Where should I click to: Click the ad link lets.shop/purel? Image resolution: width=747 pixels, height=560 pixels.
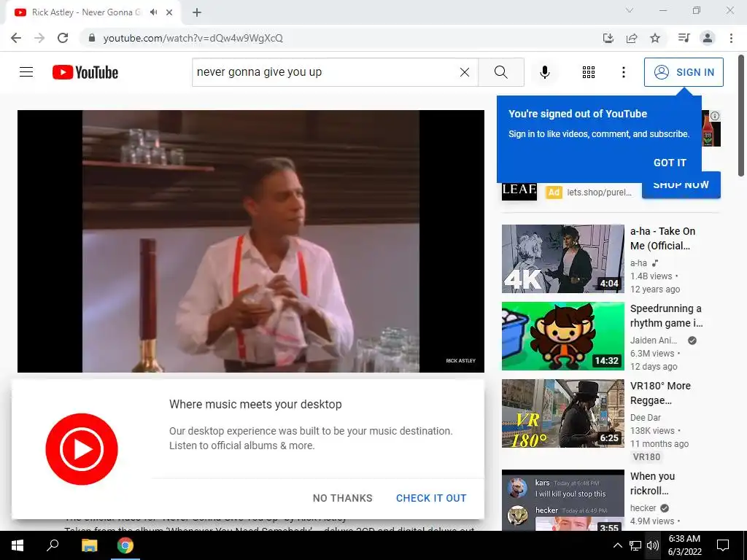(599, 192)
